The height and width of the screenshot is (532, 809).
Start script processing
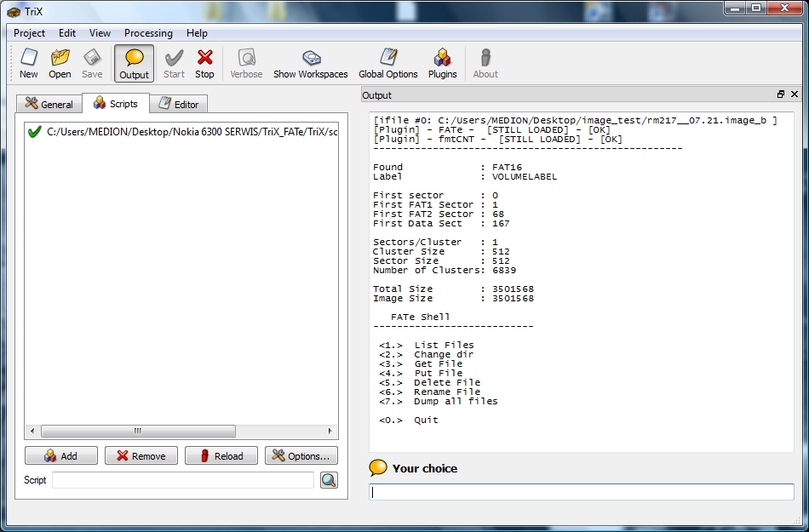pos(174,63)
